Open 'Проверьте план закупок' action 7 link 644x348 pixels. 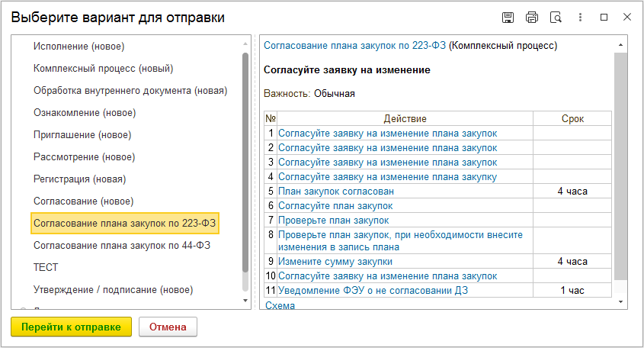click(334, 221)
